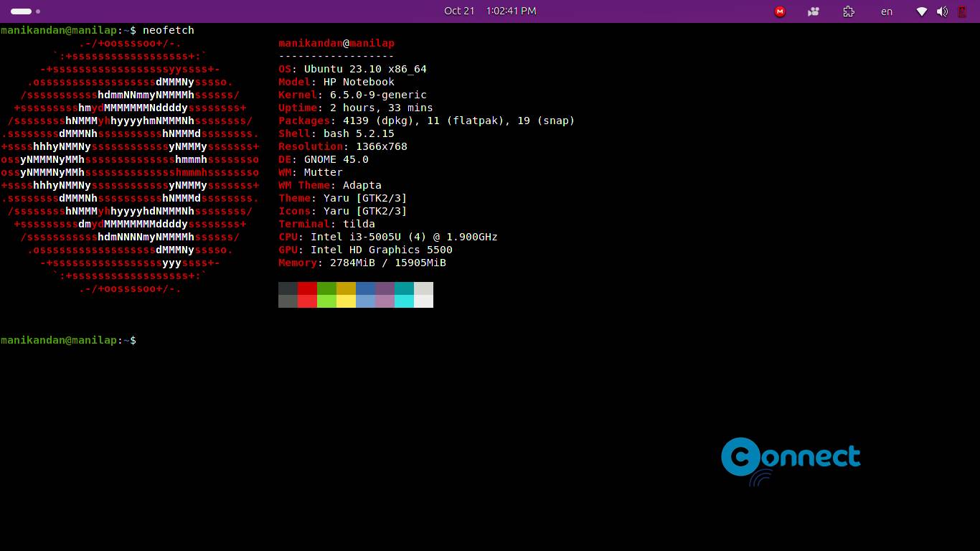Click the 'Adapta' WM theme value
Image resolution: width=980 pixels, height=551 pixels.
point(362,185)
